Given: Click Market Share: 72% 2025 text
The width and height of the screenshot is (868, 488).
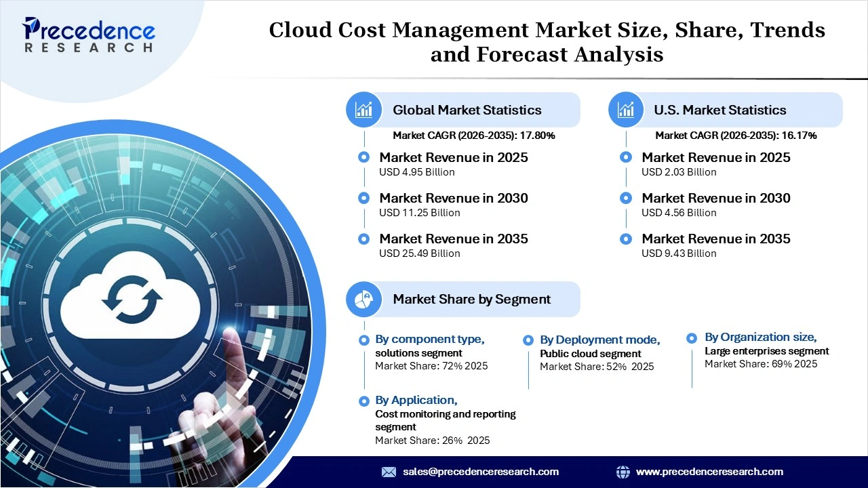Looking at the screenshot, I should coord(431,366).
